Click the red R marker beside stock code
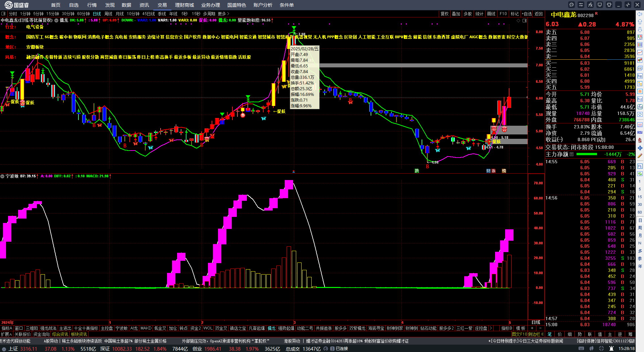Image resolution: width=644 pixels, height=352 pixels. coord(596,14)
